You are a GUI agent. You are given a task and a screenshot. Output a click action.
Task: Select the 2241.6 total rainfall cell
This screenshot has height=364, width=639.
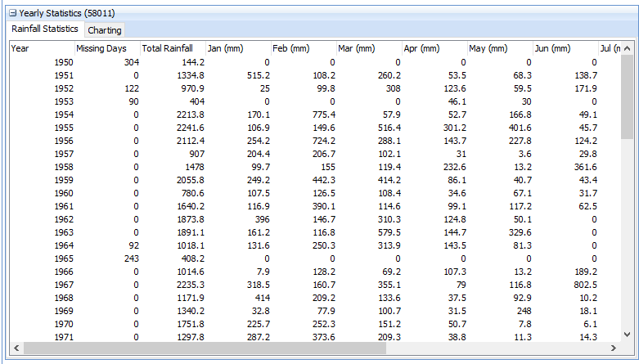[x=191, y=128]
